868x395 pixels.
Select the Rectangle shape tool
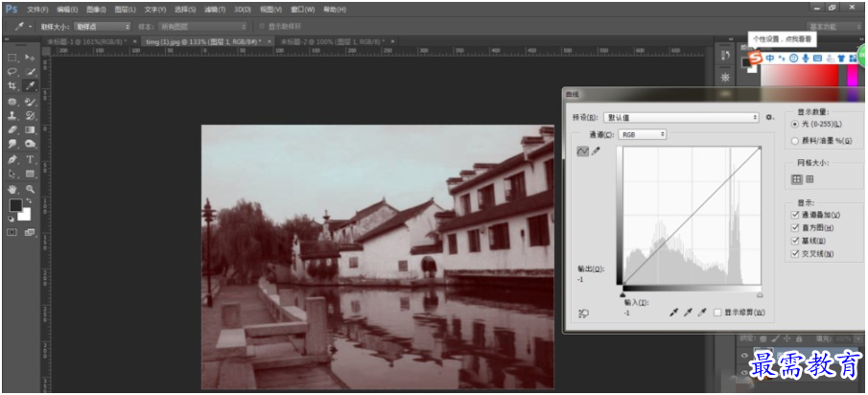[x=30, y=174]
